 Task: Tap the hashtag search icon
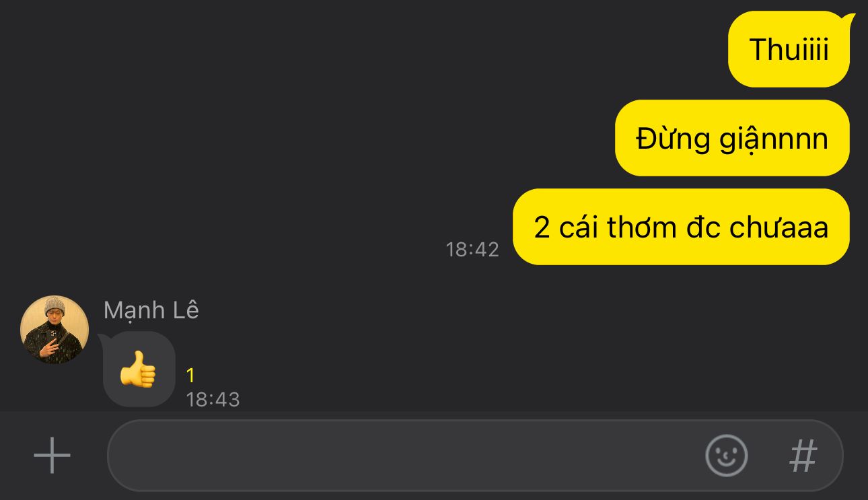pos(803,456)
